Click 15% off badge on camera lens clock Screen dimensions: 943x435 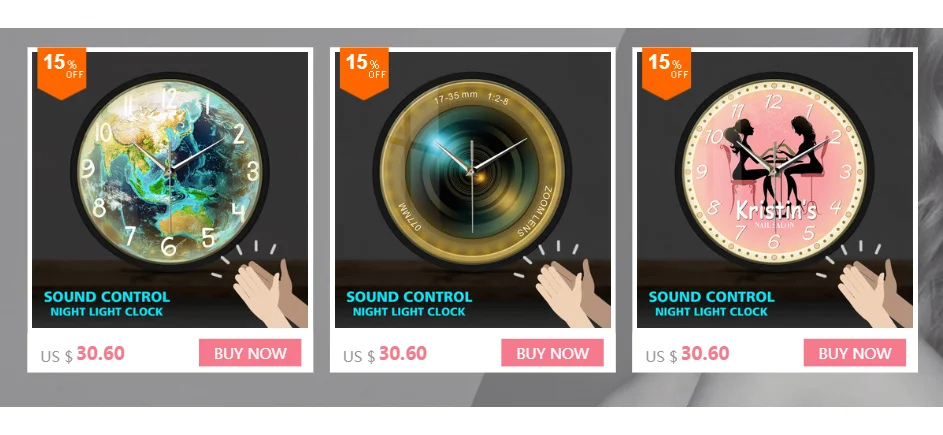coord(364,72)
